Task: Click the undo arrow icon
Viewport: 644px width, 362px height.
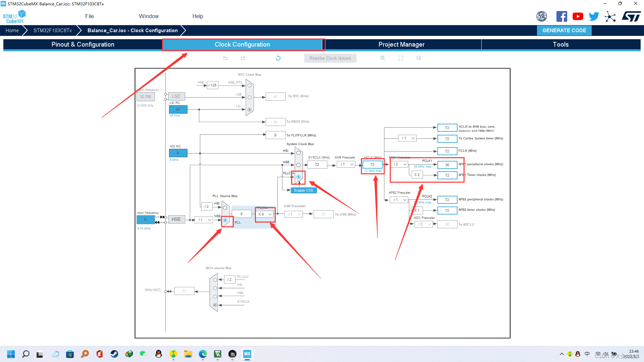Action: (x=225, y=58)
